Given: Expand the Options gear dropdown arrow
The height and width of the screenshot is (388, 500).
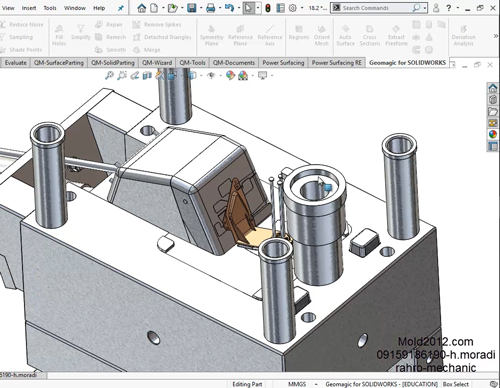Looking at the screenshot, I should pos(302,8).
